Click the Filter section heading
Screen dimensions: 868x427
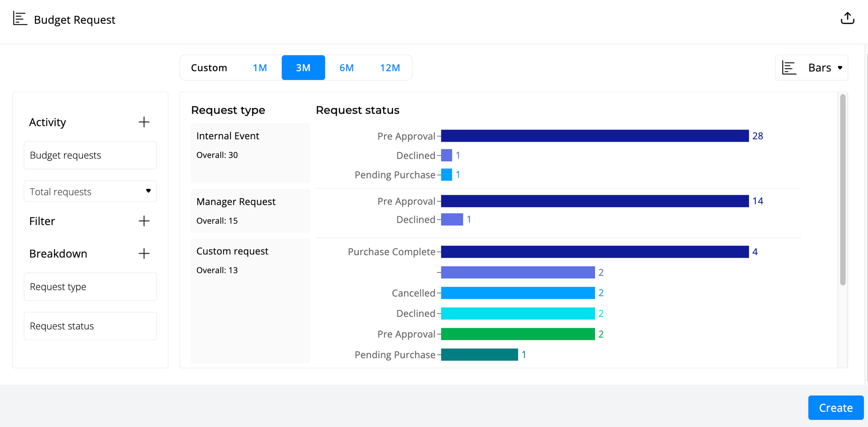tap(42, 221)
